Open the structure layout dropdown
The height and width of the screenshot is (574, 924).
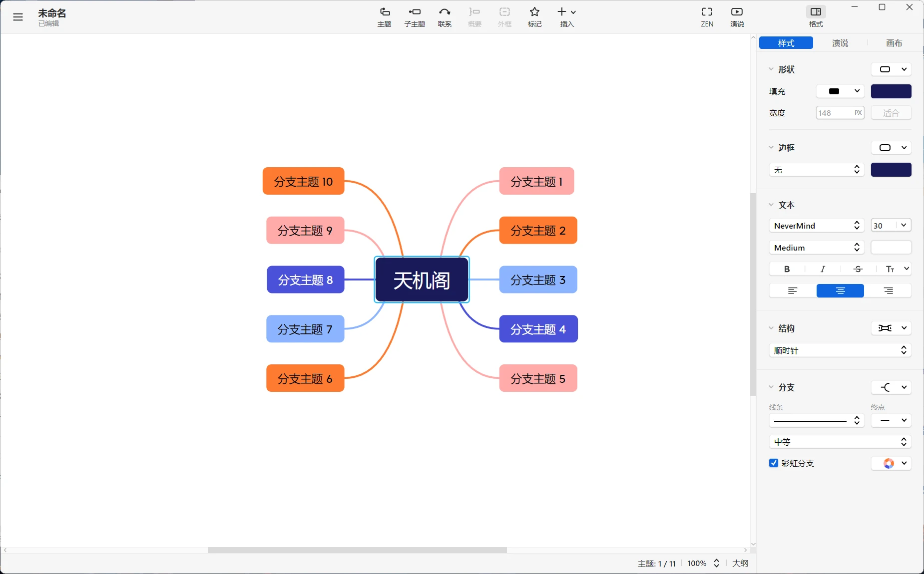coord(892,328)
